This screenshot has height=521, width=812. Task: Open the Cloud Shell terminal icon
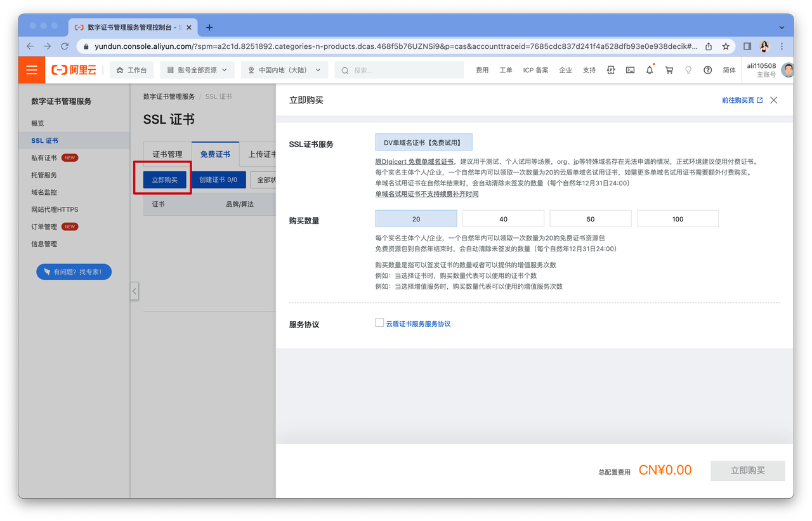coord(630,70)
